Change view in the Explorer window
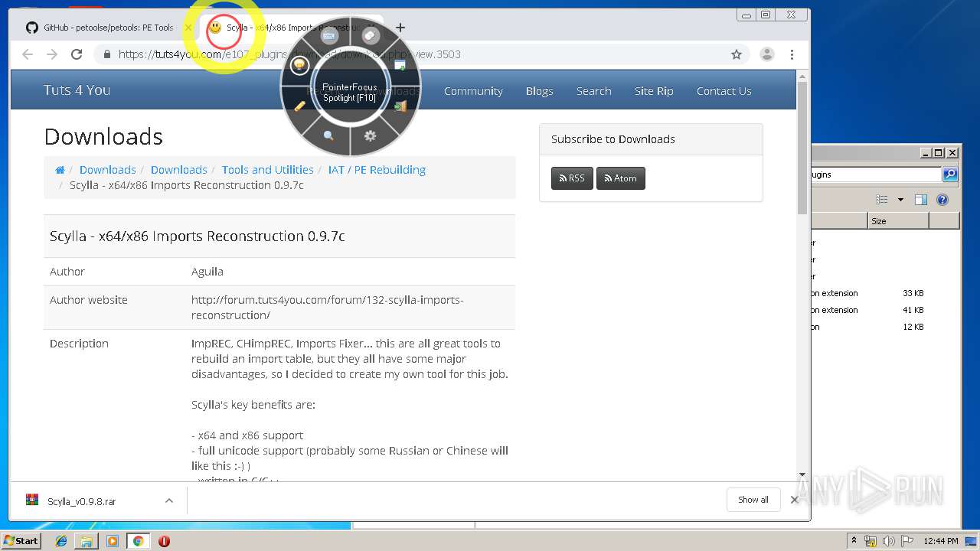980x551 pixels. (882, 200)
